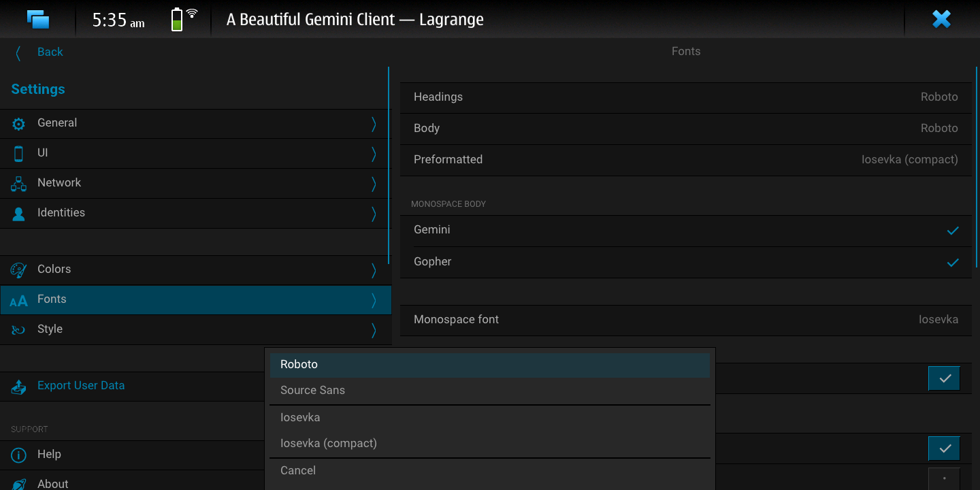Viewport: 980px width, 490px height.
Task: Go Back using the top-left link
Action: (49, 52)
